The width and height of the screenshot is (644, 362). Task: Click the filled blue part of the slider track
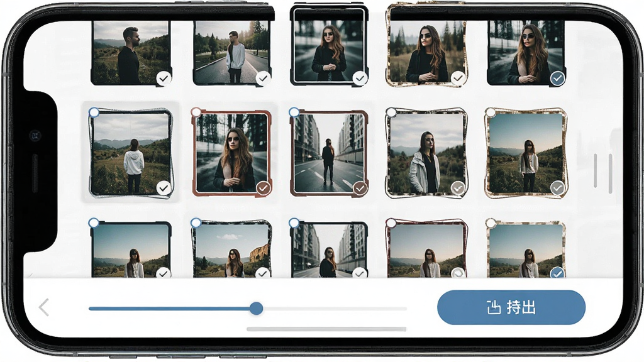pyautogui.click(x=169, y=308)
